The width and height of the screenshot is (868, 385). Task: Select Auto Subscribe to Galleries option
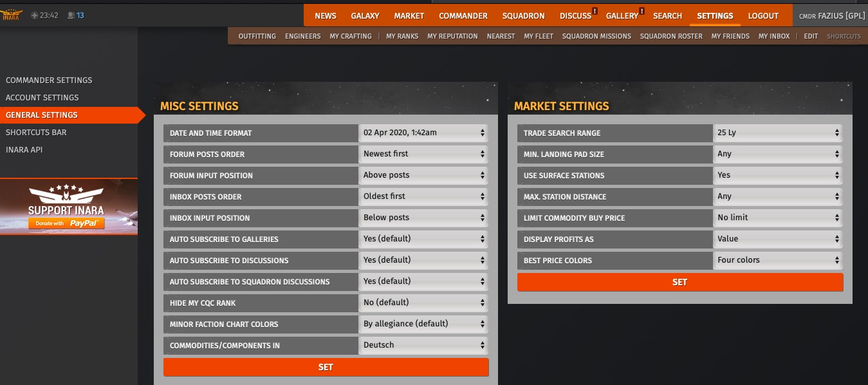coord(423,239)
